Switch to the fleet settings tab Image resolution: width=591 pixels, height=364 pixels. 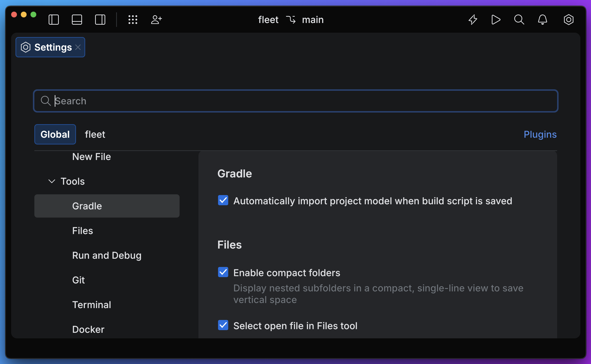coord(95,134)
